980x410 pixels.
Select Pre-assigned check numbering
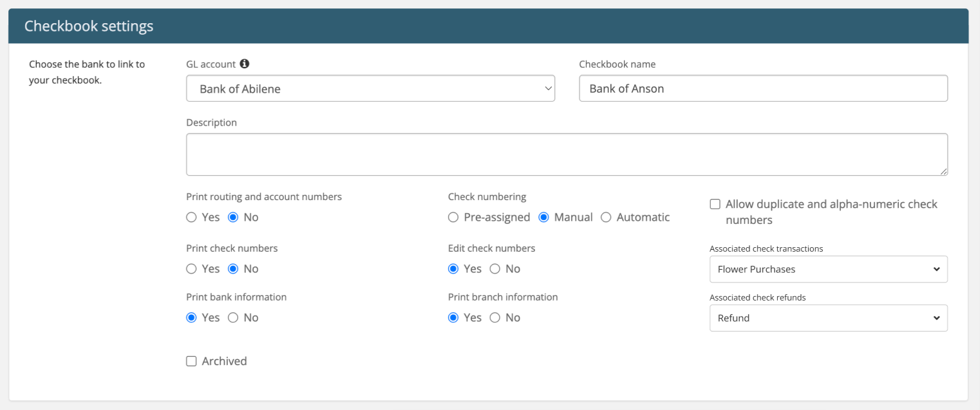pyautogui.click(x=453, y=218)
